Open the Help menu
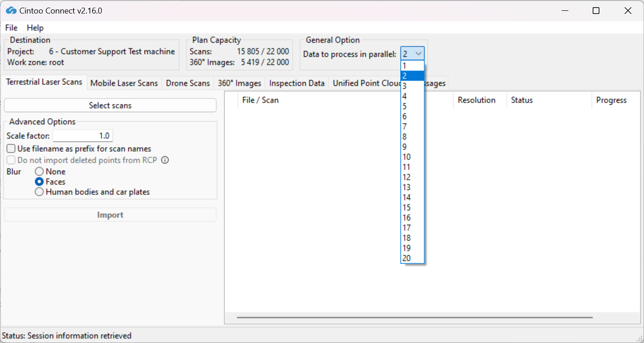This screenshot has height=343, width=644. click(x=35, y=28)
